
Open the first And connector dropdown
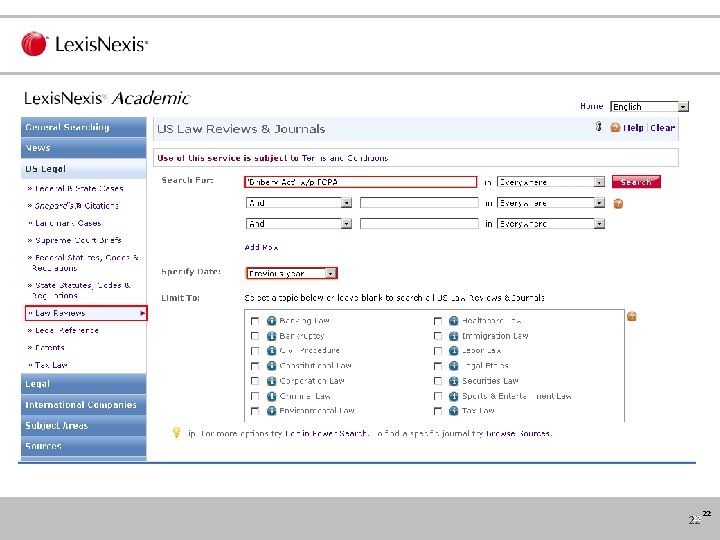click(299, 202)
